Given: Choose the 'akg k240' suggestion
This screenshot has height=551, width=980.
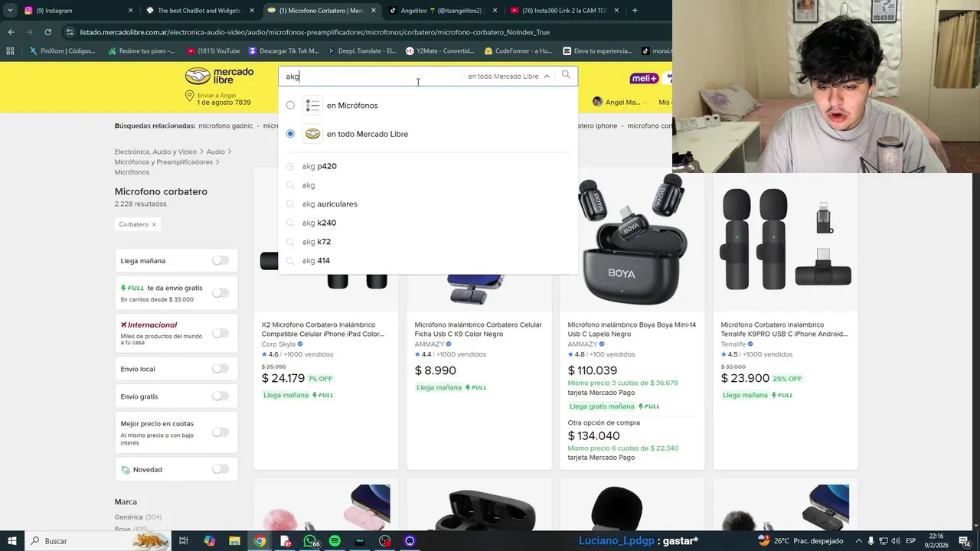Looking at the screenshot, I should [427, 223].
